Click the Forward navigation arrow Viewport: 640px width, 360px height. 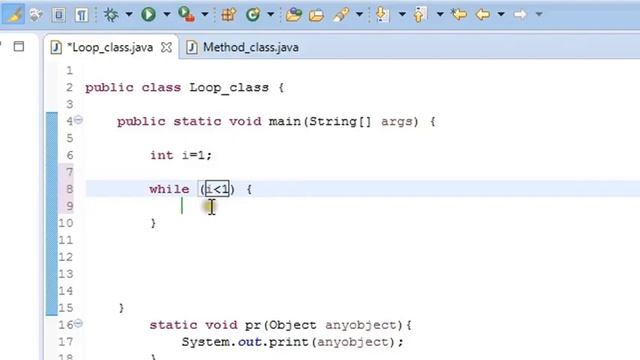coord(520,15)
